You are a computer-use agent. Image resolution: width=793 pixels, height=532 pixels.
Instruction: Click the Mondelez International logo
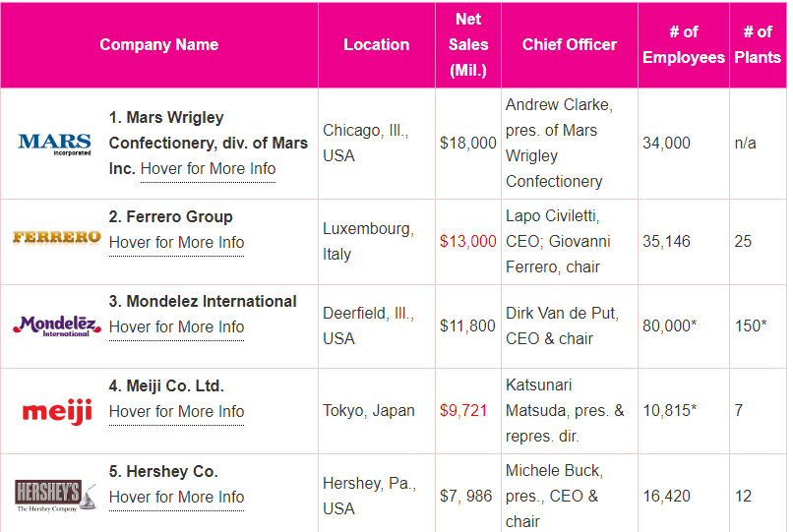[x=56, y=325]
